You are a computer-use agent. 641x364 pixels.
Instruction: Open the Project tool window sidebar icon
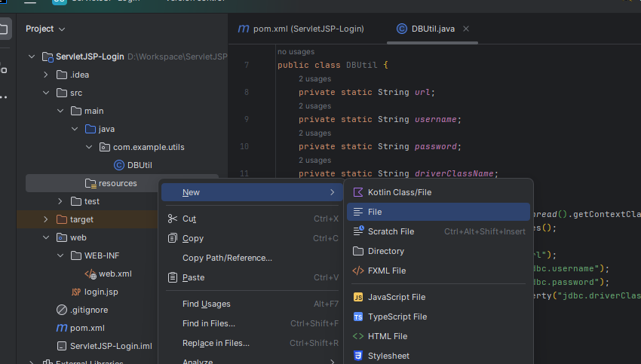(x=5, y=29)
